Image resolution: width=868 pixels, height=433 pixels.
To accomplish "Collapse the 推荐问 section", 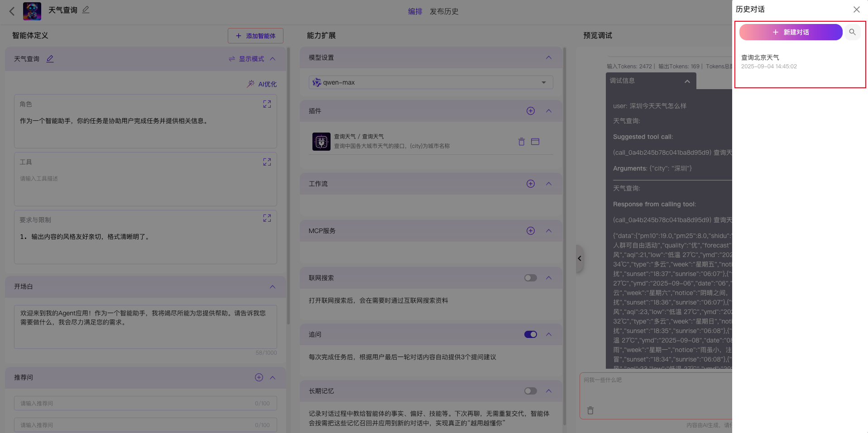I will (x=273, y=377).
